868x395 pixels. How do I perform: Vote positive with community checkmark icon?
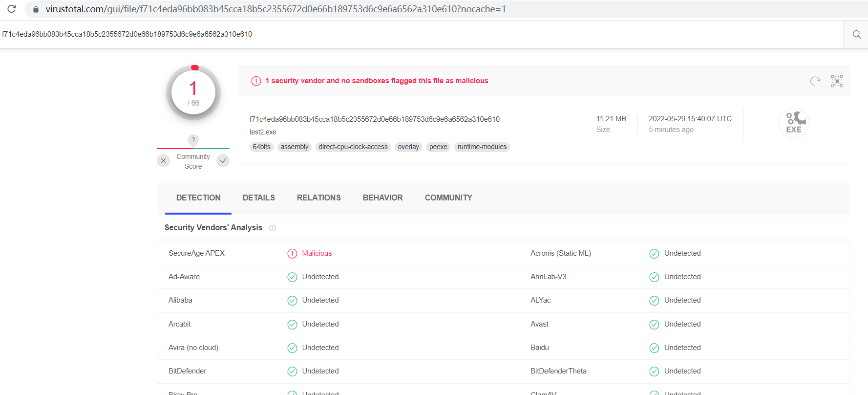[x=223, y=160]
